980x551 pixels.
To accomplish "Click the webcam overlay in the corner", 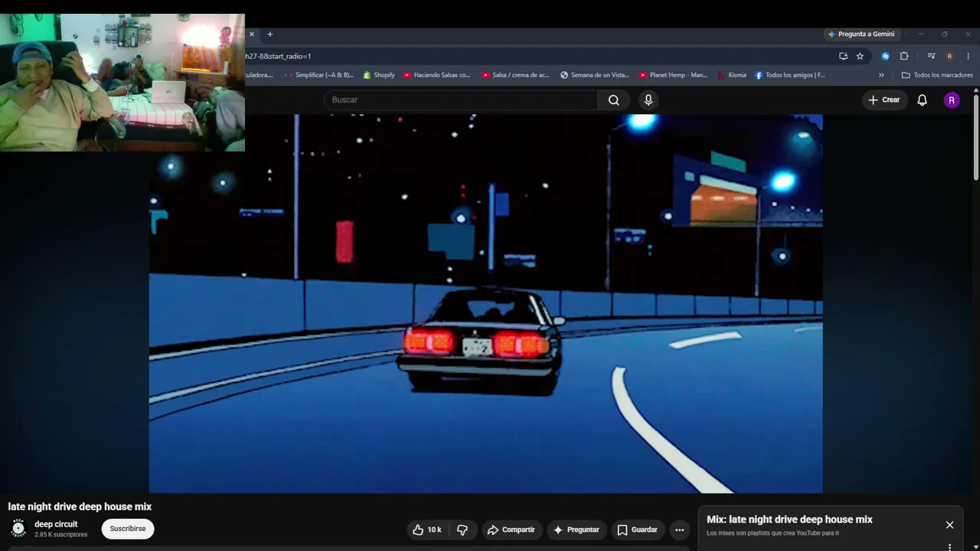I will [122, 83].
